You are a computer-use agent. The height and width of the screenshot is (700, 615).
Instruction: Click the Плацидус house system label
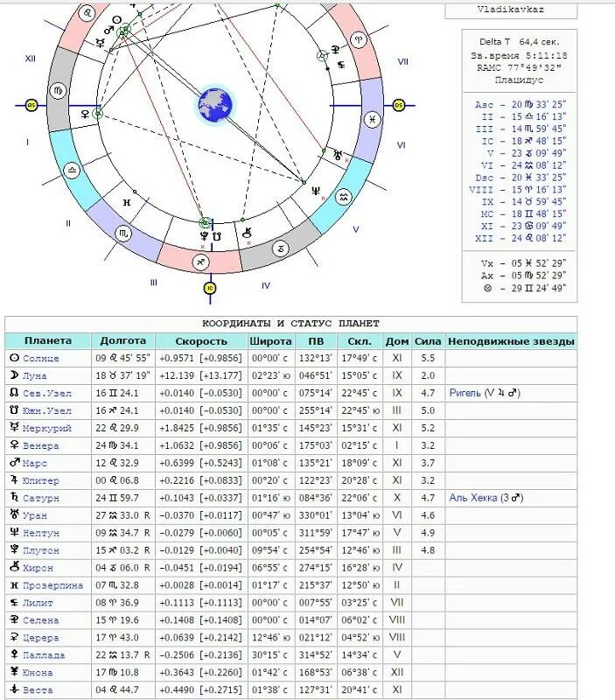pyautogui.click(x=519, y=80)
